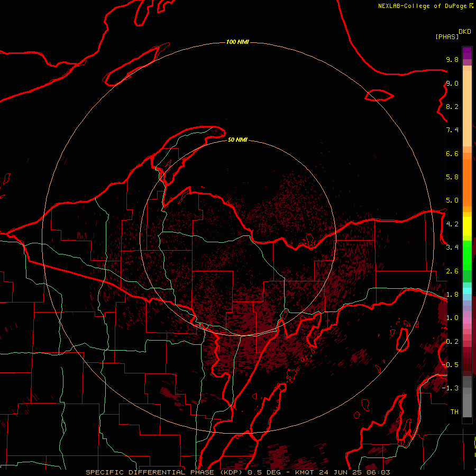
Task: Click the 2.6 legend value
Action: pos(452,271)
